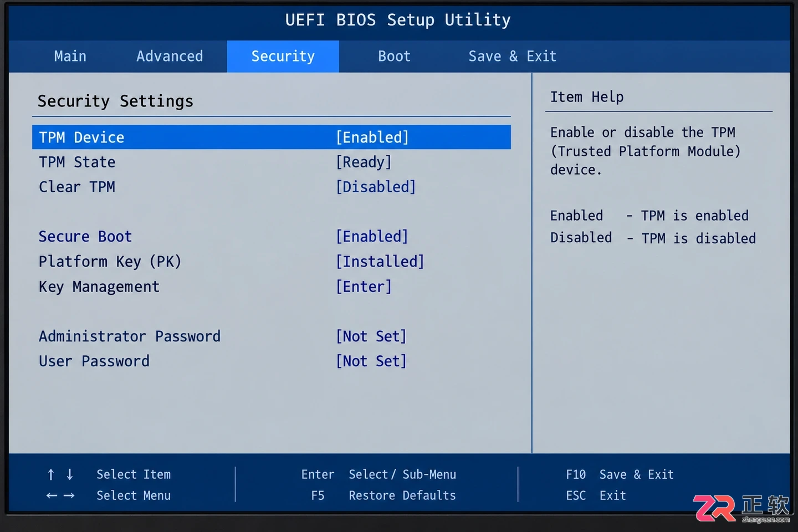Select the Security tab

283,57
